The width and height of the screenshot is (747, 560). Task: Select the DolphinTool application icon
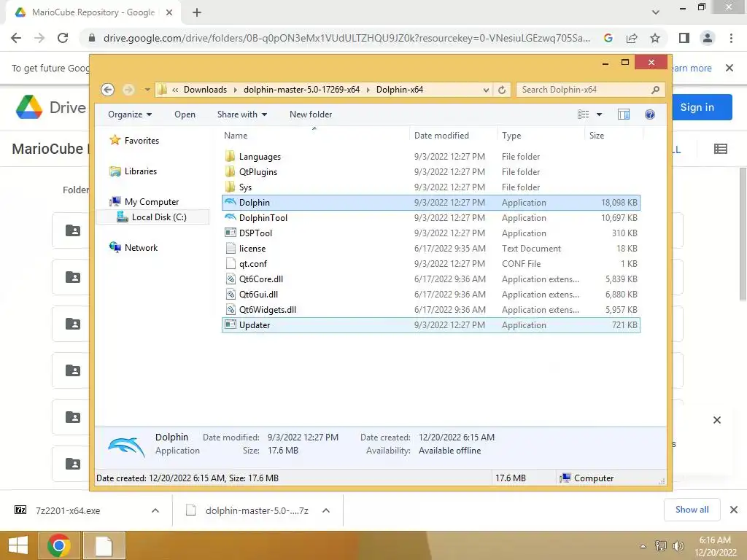[x=230, y=217]
